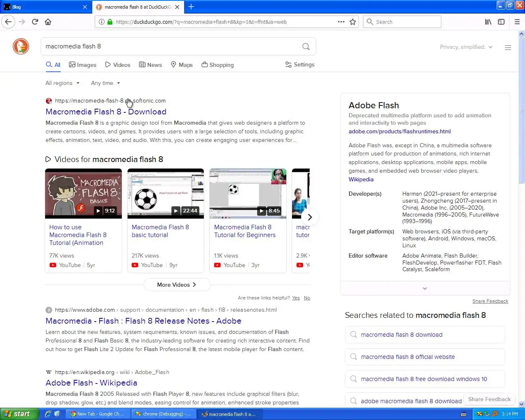Click the DuckDuckGo duck logo

pyautogui.click(x=21, y=46)
